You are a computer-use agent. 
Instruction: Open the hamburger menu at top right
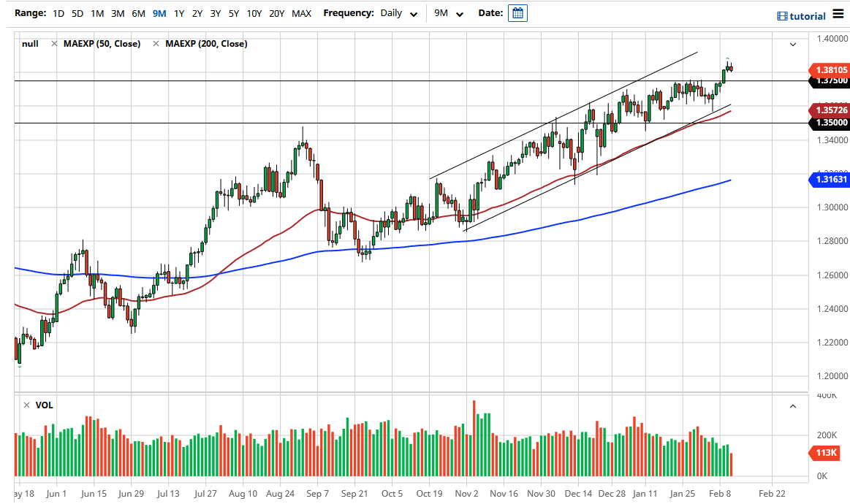point(839,15)
